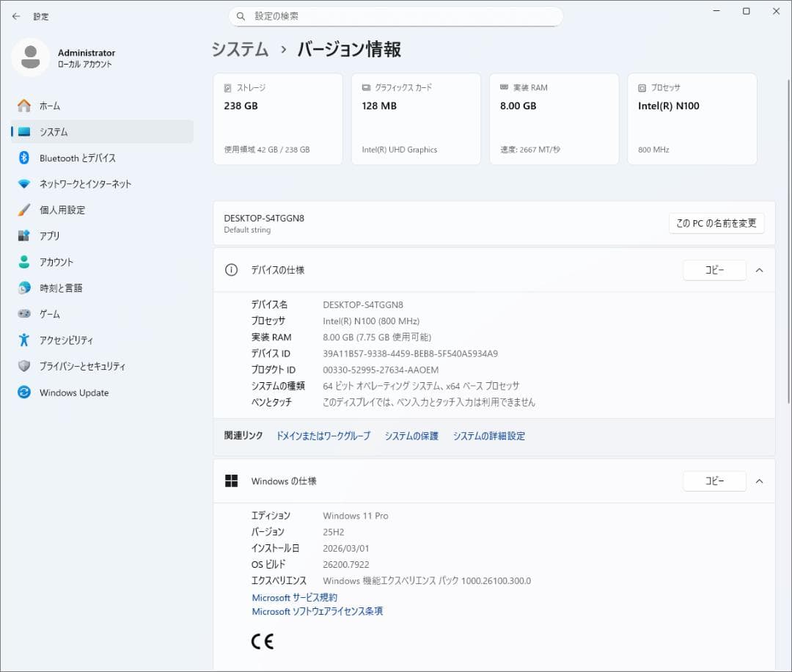Screen dimensions: 792x672
Task: Click the アクセシビリティ figure icon
Action: pos(23,340)
